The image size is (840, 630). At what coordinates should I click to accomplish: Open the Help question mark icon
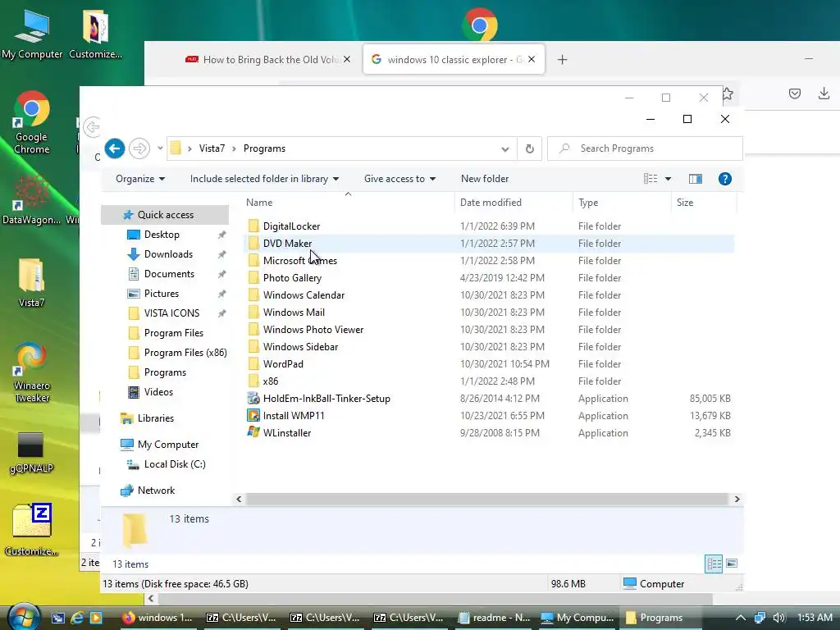tap(725, 179)
